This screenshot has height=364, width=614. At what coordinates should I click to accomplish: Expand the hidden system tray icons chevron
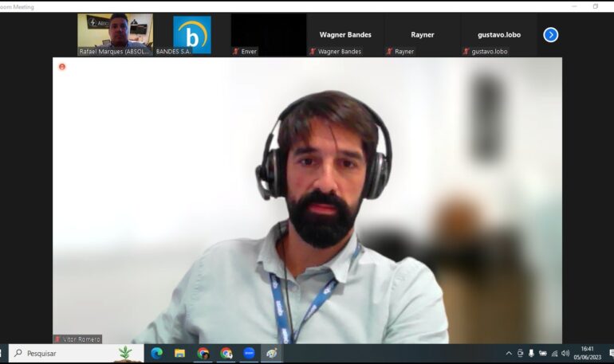(509, 353)
